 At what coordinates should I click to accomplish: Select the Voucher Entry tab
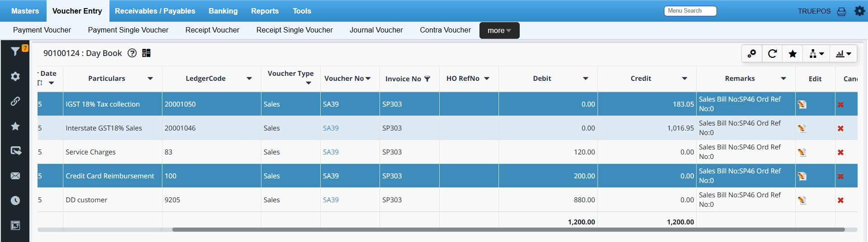point(77,11)
